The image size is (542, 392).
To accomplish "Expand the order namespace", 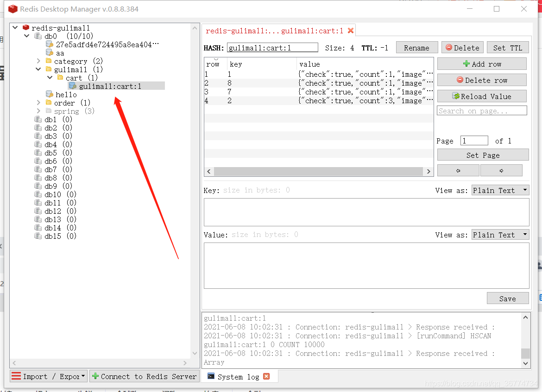I will 38,103.
